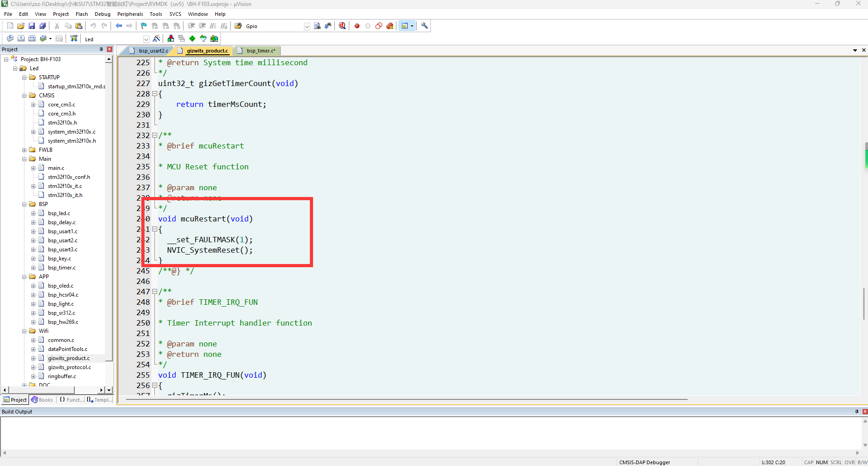Start the debug session icon

click(x=342, y=26)
